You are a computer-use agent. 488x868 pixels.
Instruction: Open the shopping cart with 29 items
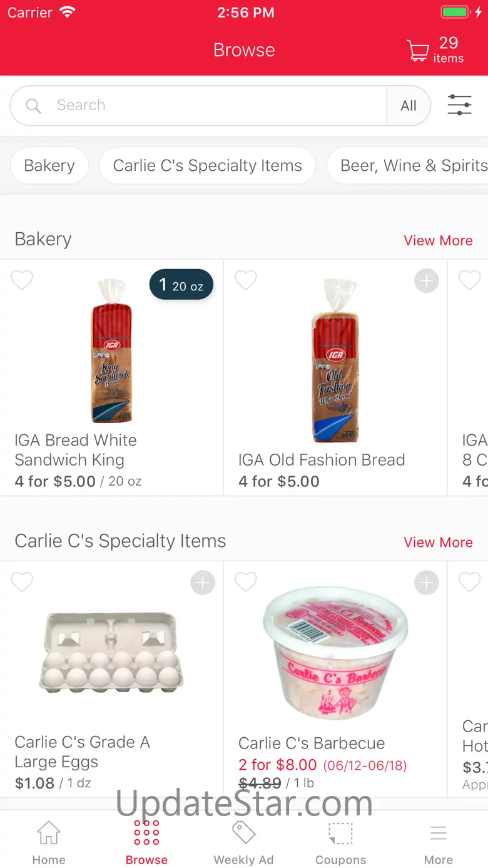[435, 50]
